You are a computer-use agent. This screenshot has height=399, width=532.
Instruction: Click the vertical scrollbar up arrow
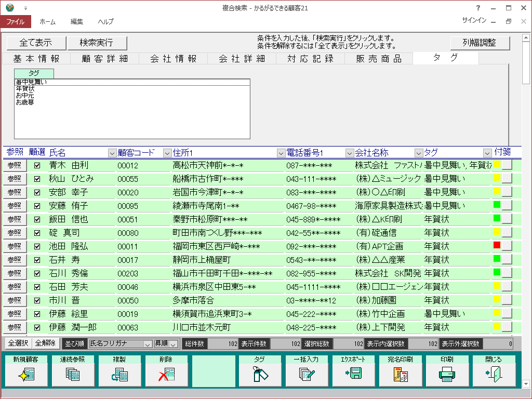(x=526, y=37)
